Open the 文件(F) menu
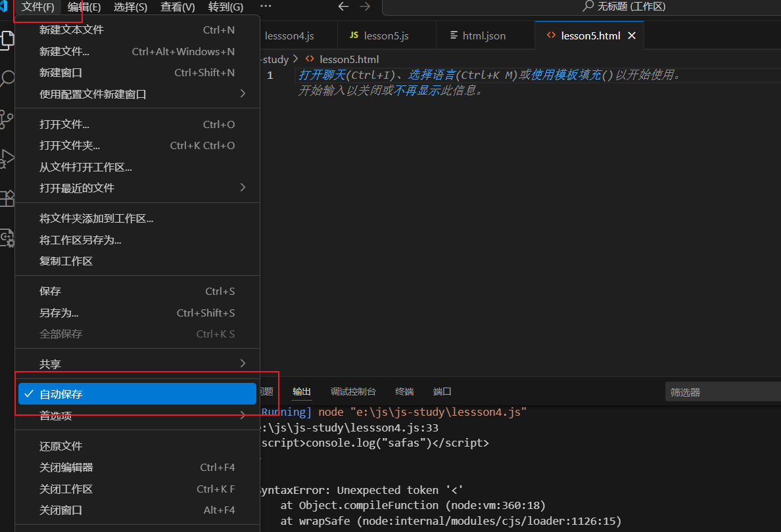Screen dimensions: 781x532 pyautogui.click(x=38, y=7)
